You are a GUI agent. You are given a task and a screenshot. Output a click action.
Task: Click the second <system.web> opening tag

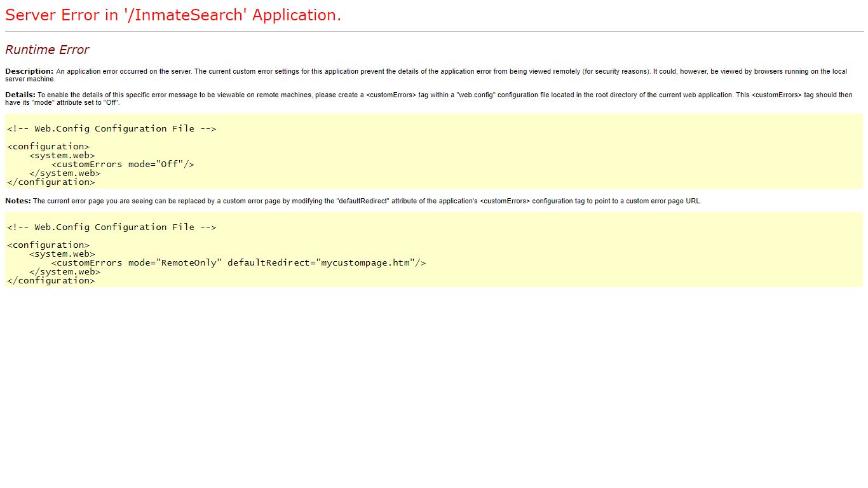point(62,254)
